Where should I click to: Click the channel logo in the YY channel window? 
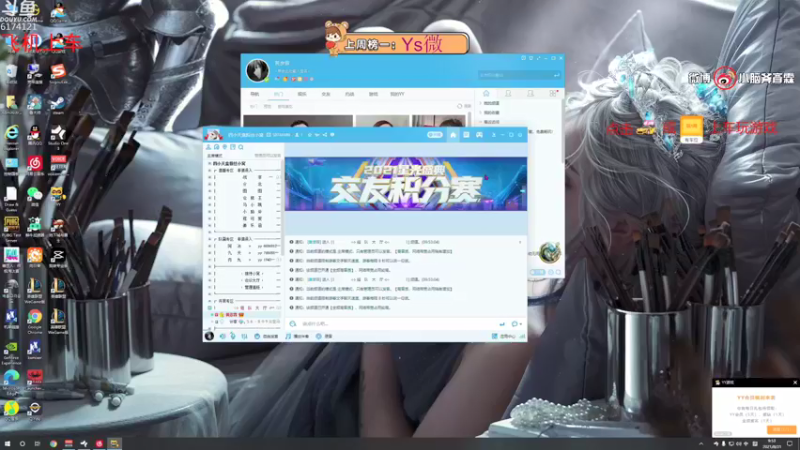point(213,135)
